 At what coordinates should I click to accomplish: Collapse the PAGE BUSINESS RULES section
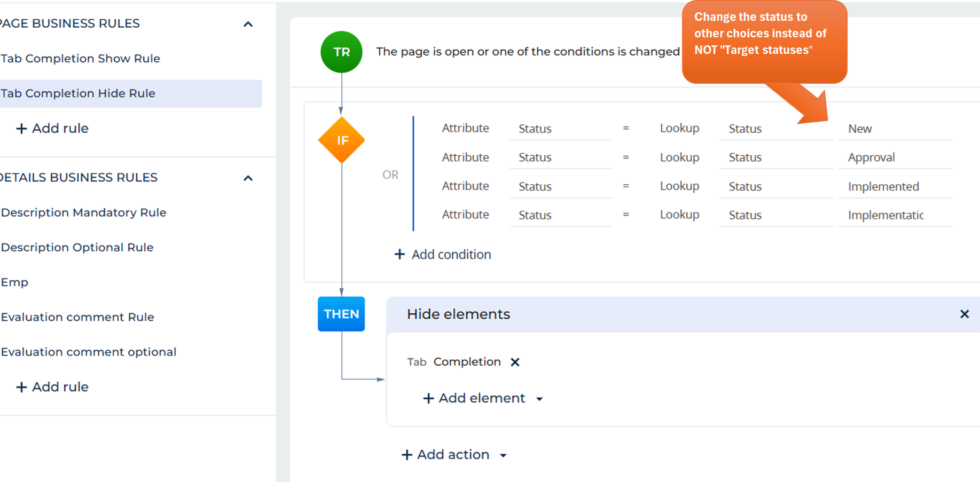click(247, 23)
